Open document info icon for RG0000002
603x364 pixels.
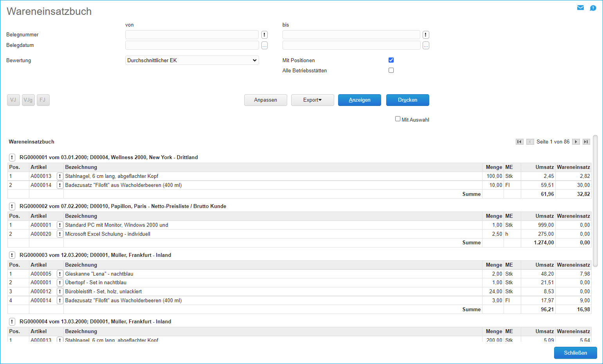(x=12, y=206)
